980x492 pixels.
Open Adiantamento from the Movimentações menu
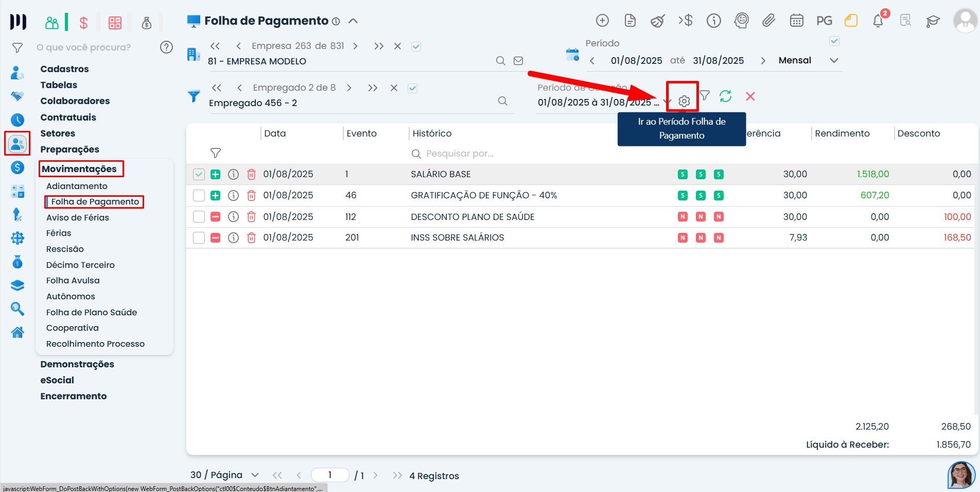[76, 186]
